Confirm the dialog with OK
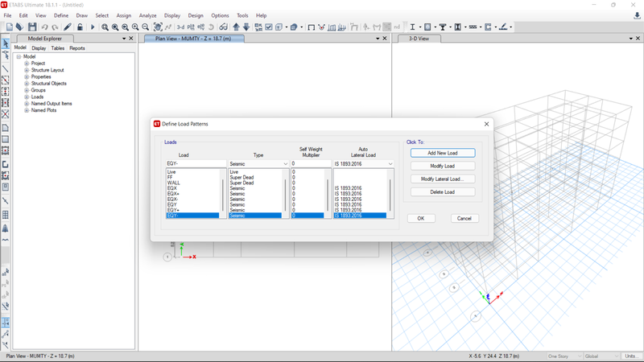The image size is (644, 362). pos(421,218)
